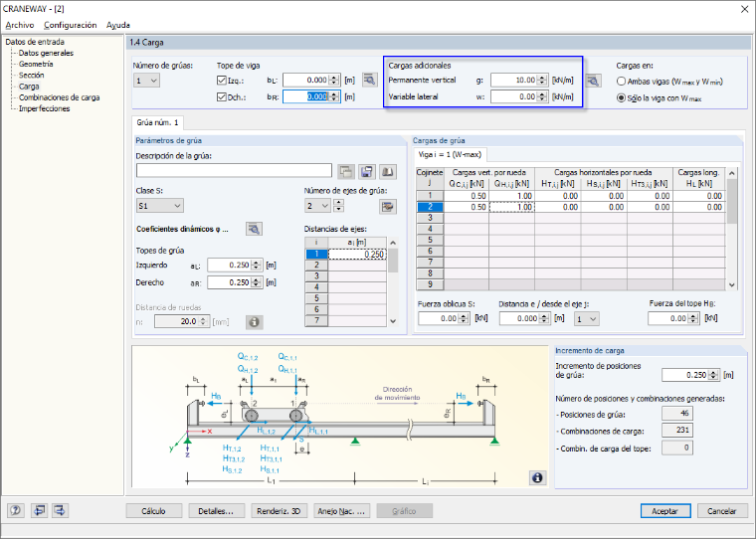The width and height of the screenshot is (756, 539).
Task: Open eje j dropdown for distancia e
Action: click(586, 318)
